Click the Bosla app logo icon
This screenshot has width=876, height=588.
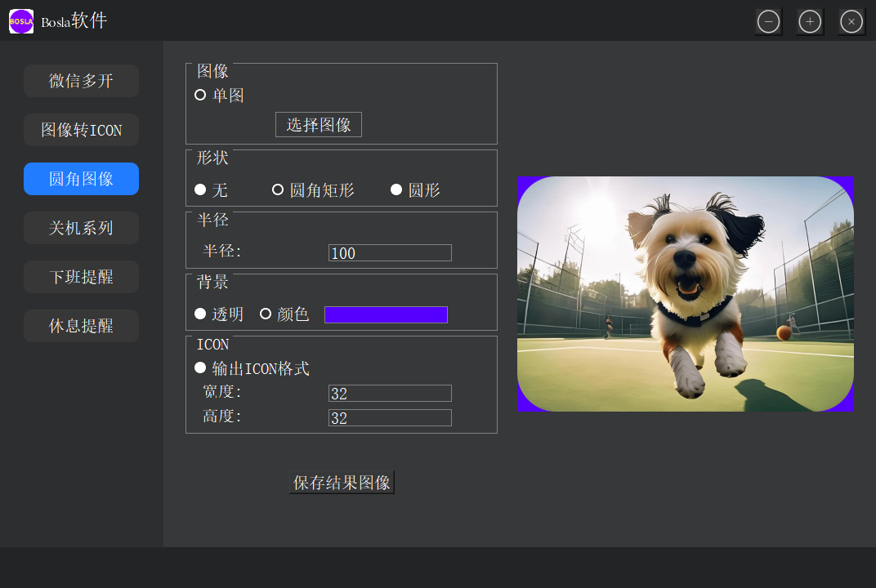(21, 21)
